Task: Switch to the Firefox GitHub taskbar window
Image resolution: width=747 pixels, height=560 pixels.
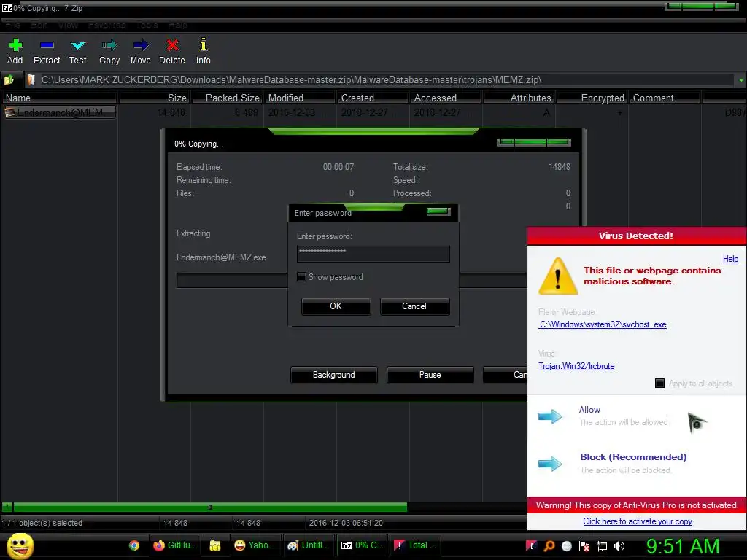Action: click(174, 545)
